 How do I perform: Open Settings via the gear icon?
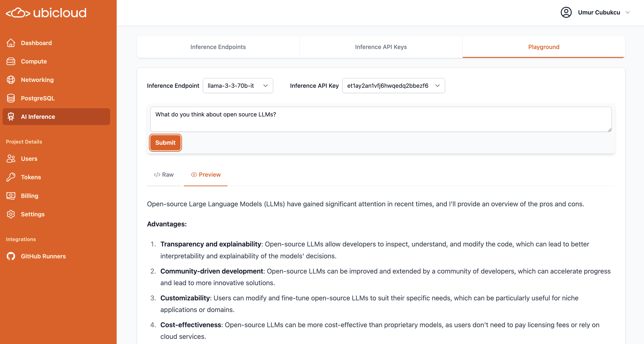(11, 214)
